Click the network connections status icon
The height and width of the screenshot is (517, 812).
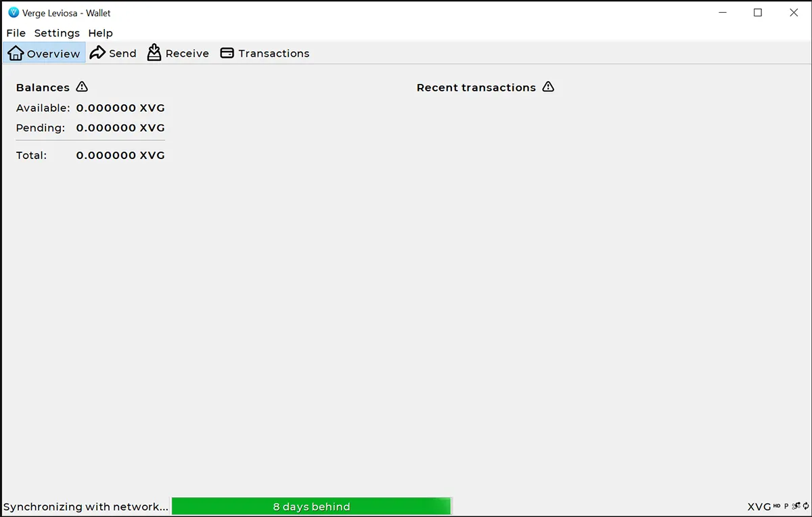(x=796, y=505)
